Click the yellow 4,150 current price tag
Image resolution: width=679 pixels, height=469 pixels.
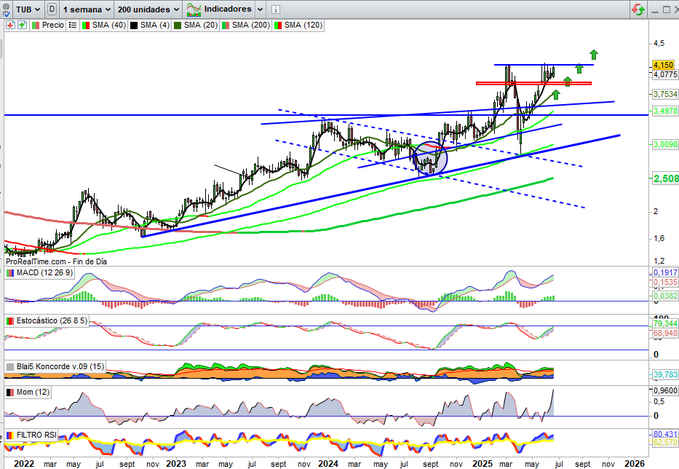coord(663,65)
